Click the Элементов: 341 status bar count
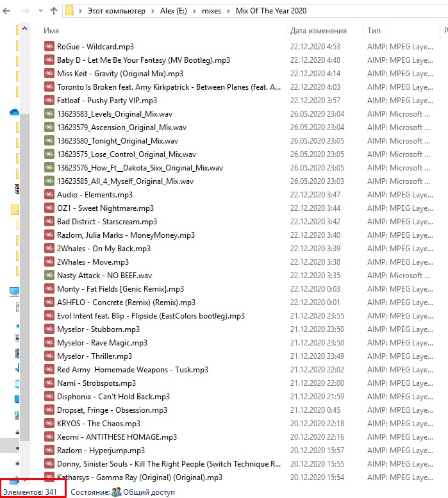 click(30, 492)
